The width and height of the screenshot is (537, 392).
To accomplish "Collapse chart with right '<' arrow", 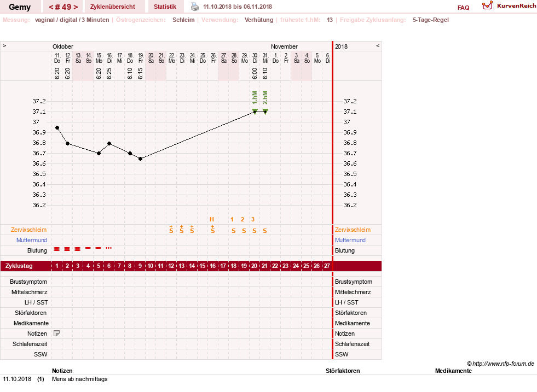I will (x=378, y=45).
